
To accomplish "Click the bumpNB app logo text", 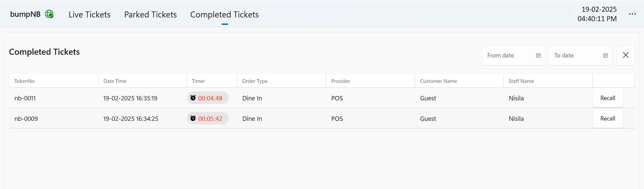I will (x=25, y=14).
